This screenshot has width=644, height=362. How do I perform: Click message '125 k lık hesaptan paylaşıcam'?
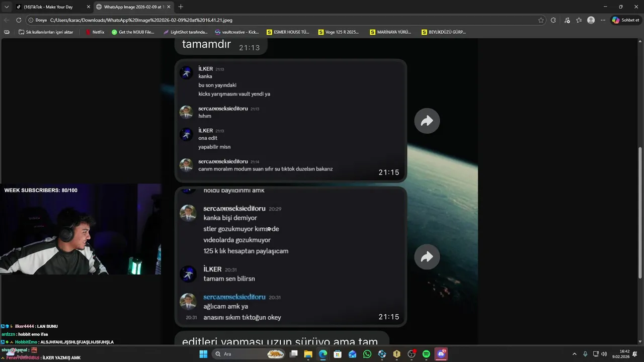[246, 251]
